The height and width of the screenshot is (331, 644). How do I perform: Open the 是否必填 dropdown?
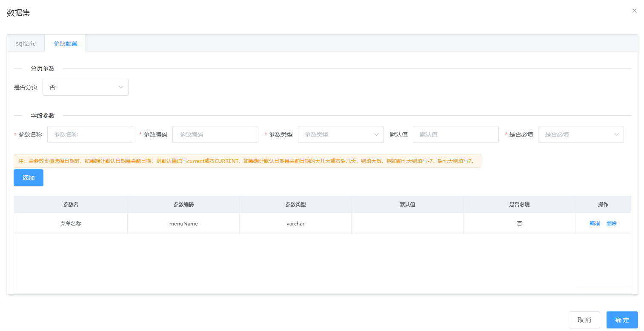click(580, 134)
